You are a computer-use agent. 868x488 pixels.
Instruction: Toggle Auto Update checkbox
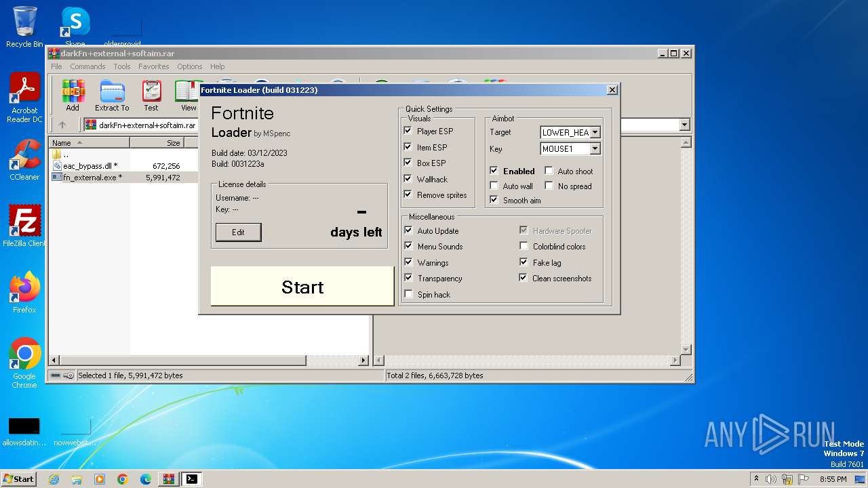(409, 230)
